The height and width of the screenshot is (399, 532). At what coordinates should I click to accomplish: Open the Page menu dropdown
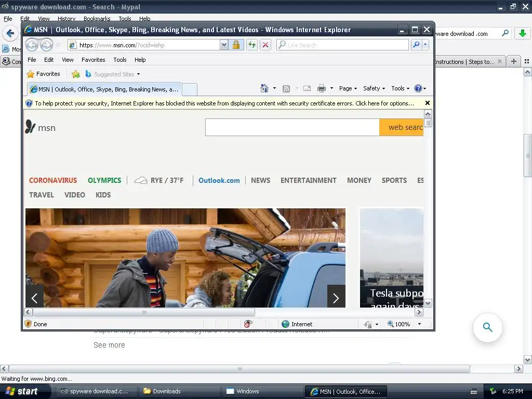coord(348,88)
